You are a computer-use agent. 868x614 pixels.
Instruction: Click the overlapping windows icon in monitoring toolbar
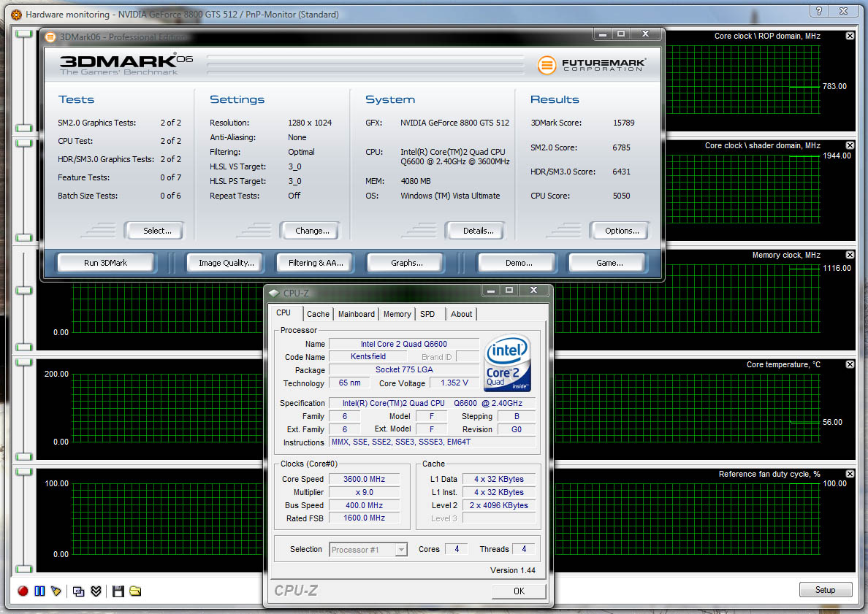(x=79, y=591)
